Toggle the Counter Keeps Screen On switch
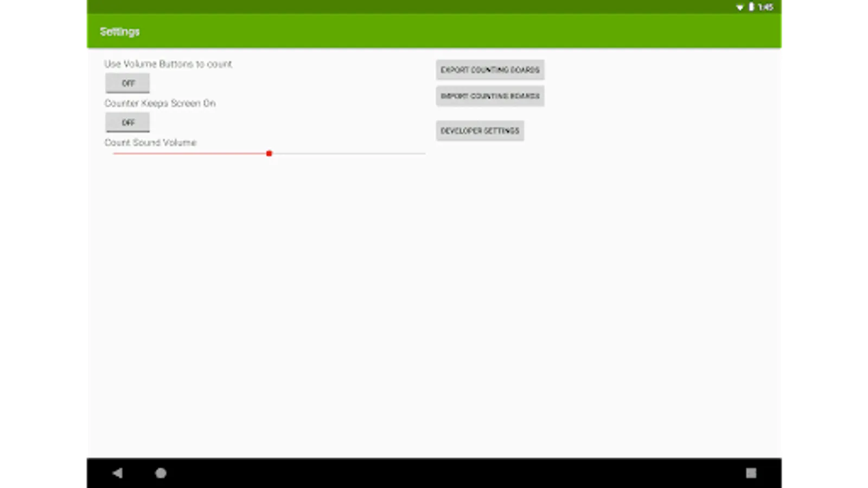868x488 pixels. coord(127,123)
